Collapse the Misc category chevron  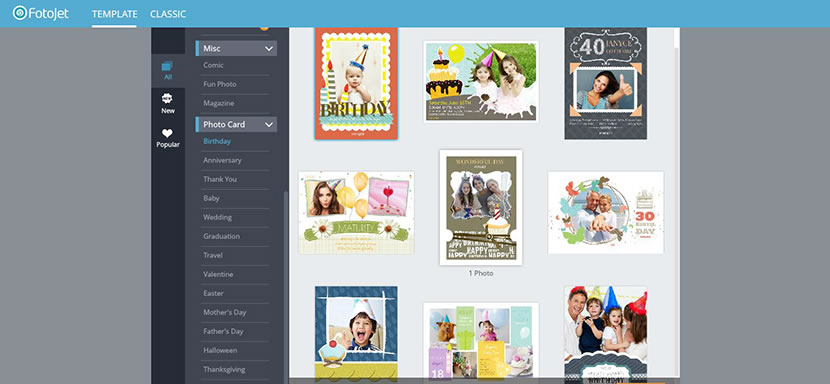pos(269,49)
